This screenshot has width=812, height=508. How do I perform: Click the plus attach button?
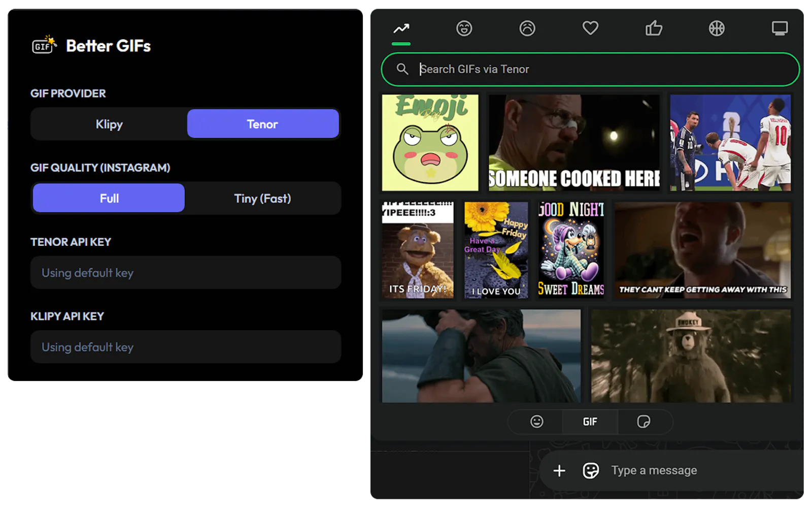coord(559,471)
